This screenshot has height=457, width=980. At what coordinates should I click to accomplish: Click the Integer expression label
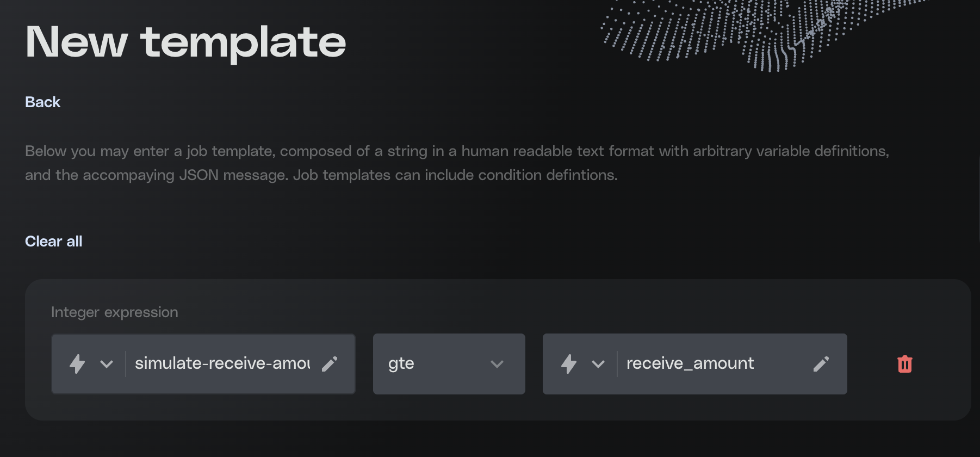[x=115, y=312]
